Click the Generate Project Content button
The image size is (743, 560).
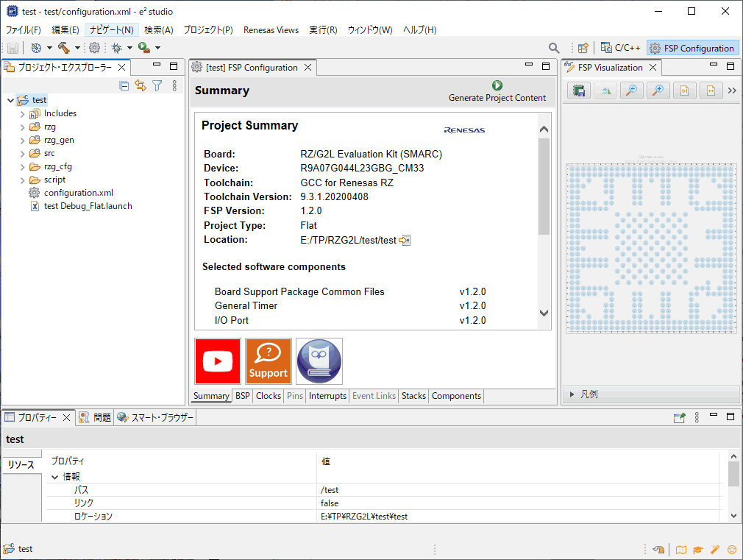click(x=497, y=91)
